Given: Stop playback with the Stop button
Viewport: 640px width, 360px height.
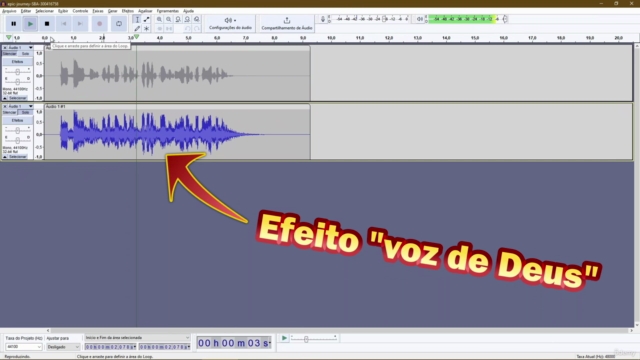Looking at the screenshot, I should point(47,24).
